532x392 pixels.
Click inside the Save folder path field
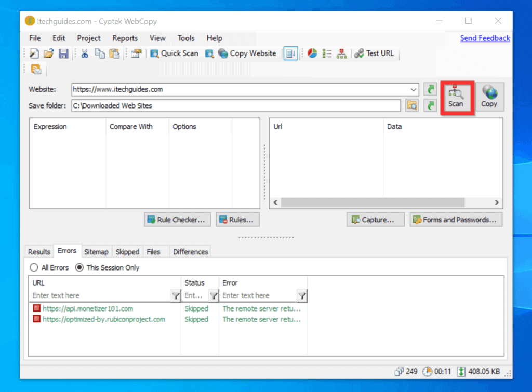pyautogui.click(x=208, y=105)
